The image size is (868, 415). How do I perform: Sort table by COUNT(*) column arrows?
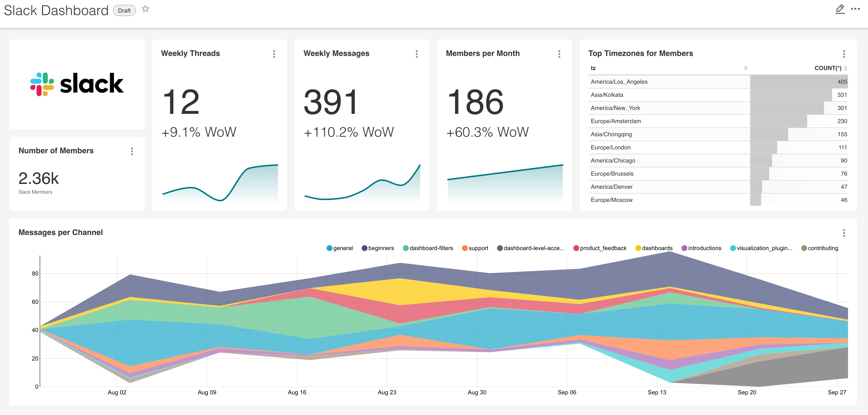(x=845, y=68)
